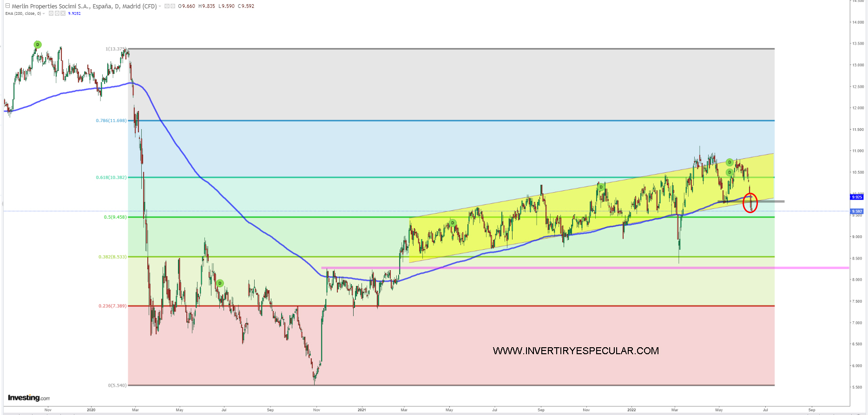Select the upper D marker in May 2022

[x=730, y=162]
